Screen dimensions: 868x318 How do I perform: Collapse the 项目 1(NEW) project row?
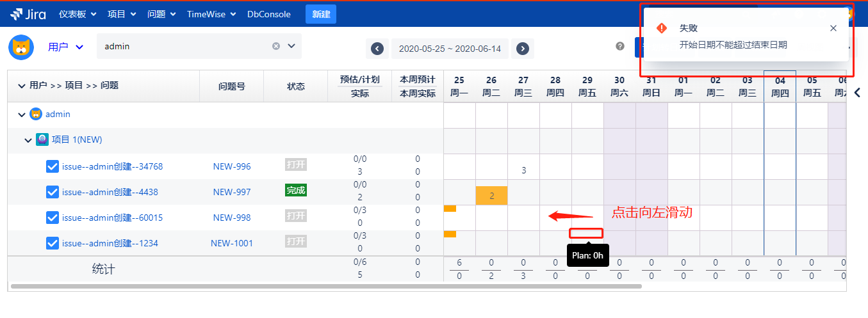[x=28, y=140]
